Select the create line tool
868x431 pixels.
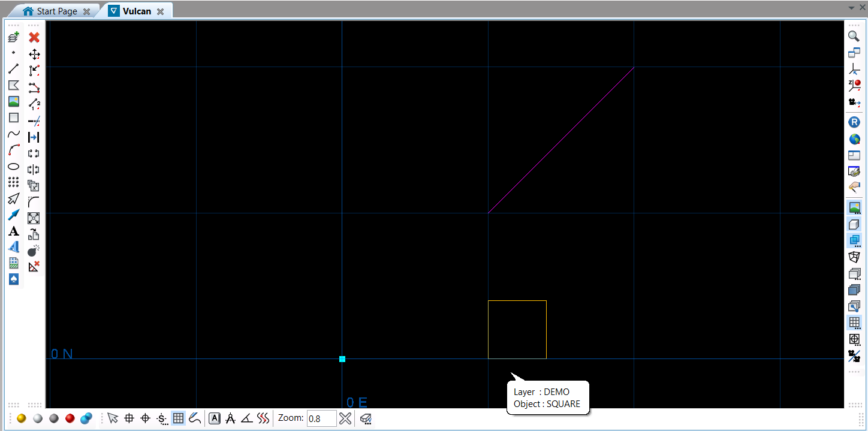14,69
